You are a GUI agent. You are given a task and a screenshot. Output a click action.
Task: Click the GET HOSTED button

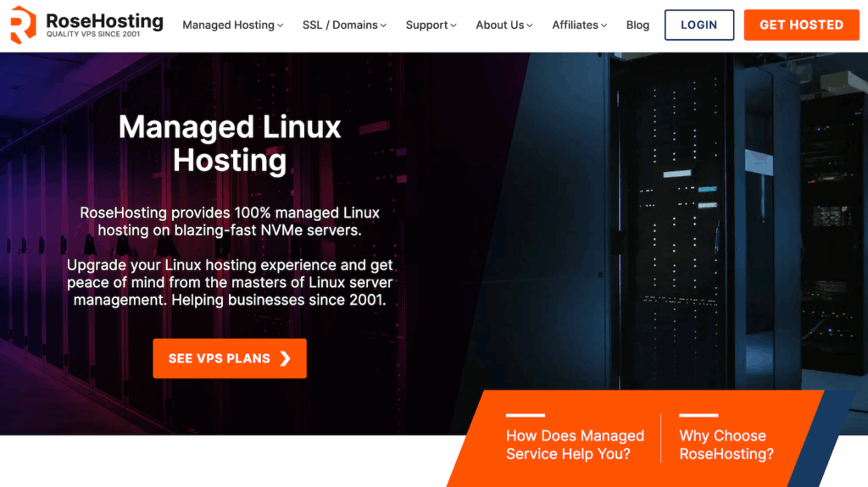coord(801,25)
